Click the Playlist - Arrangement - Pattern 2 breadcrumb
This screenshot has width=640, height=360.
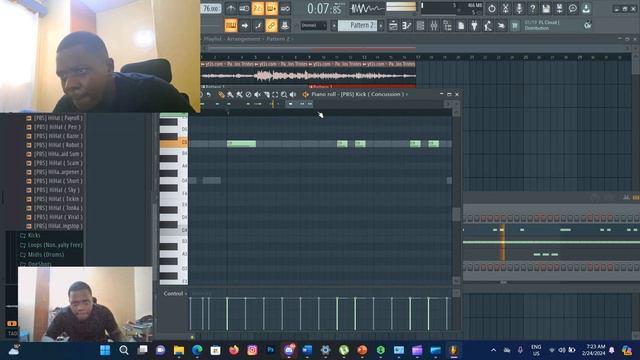(247, 39)
